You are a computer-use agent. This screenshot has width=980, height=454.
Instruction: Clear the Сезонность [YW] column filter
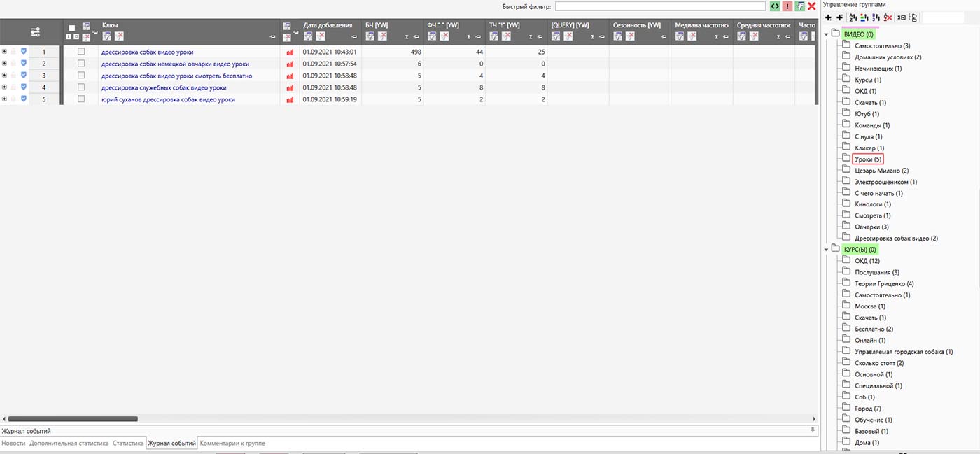[x=630, y=36]
